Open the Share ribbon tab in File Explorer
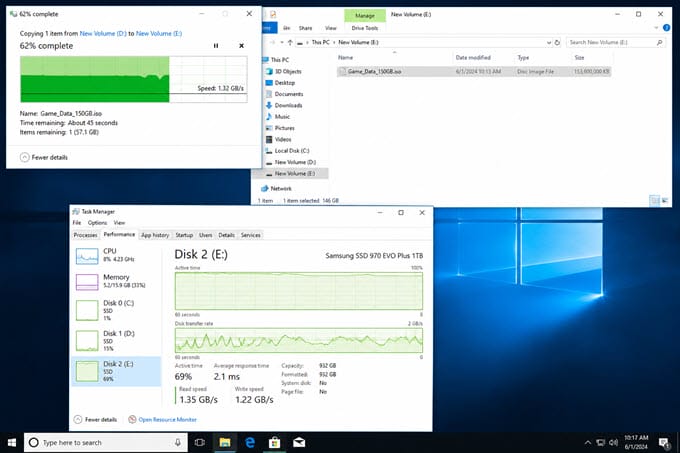Viewport: 680px width, 453px height. (305, 28)
